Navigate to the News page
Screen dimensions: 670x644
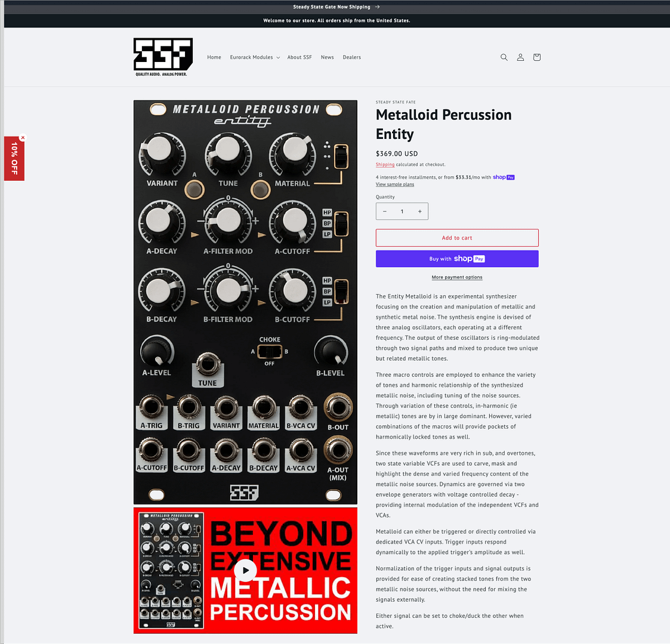(x=327, y=57)
